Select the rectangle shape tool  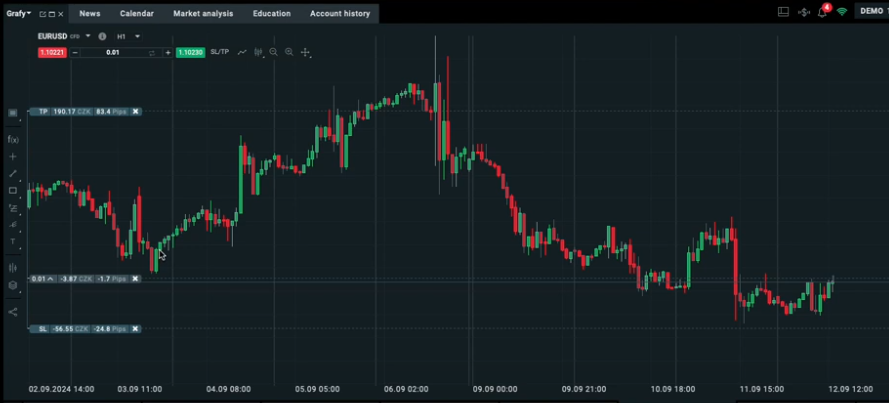(x=13, y=191)
